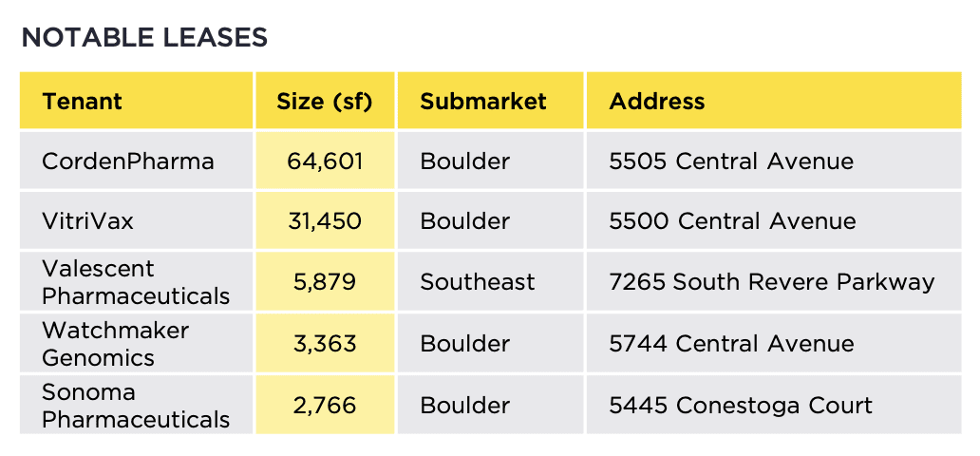Click the 2,766 size value
Screen dimensions: 980x456
[325, 406]
